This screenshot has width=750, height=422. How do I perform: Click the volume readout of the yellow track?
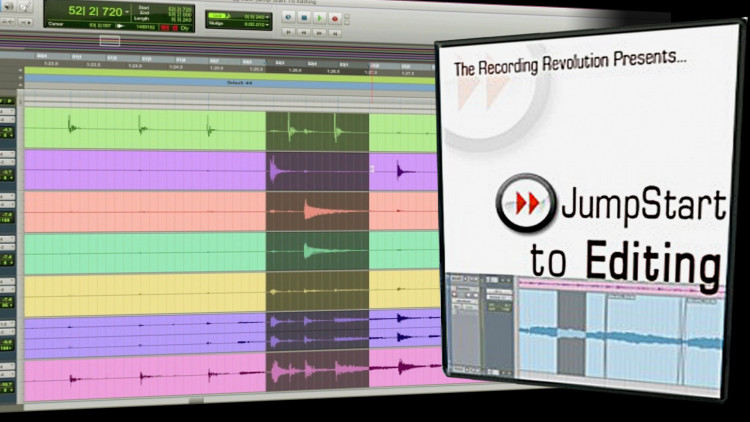coord(8,300)
